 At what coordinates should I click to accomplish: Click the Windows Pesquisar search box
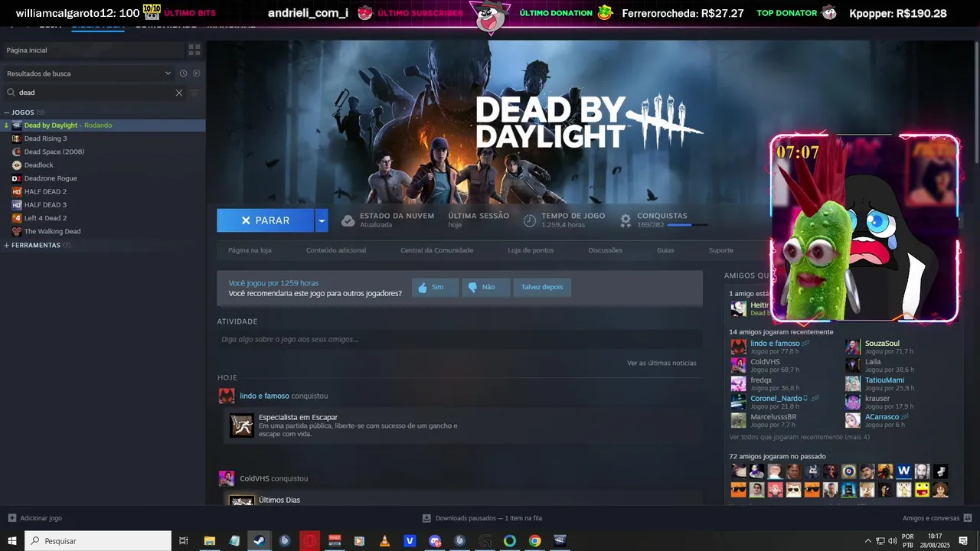click(x=98, y=541)
